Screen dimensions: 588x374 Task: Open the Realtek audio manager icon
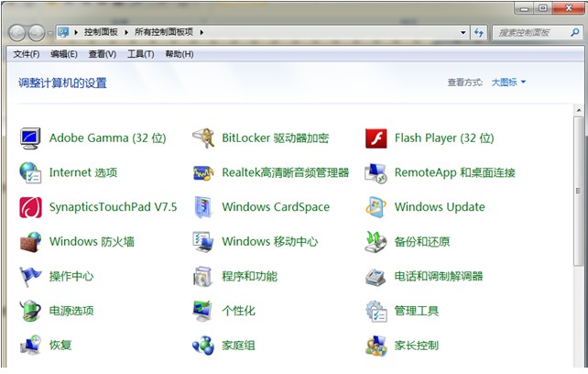pyautogui.click(x=203, y=172)
